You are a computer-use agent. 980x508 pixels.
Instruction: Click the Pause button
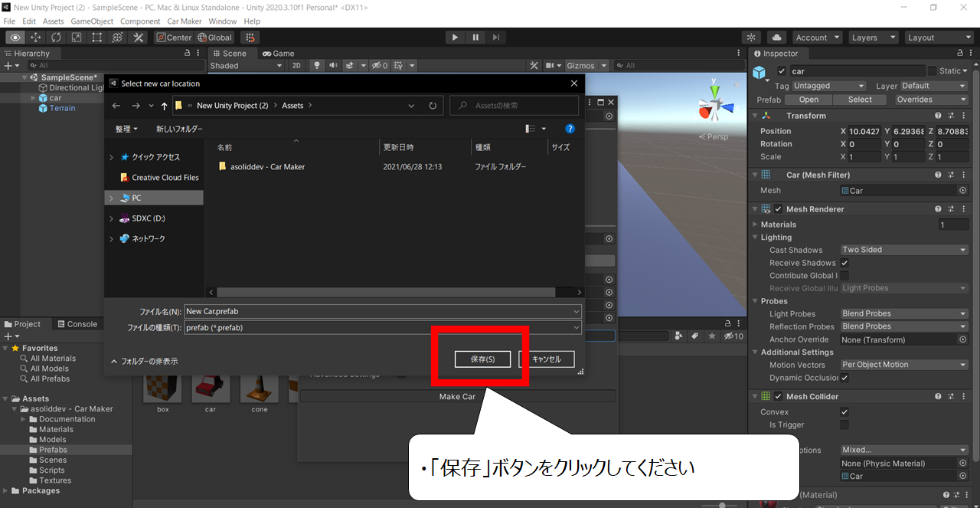(475, 37)
